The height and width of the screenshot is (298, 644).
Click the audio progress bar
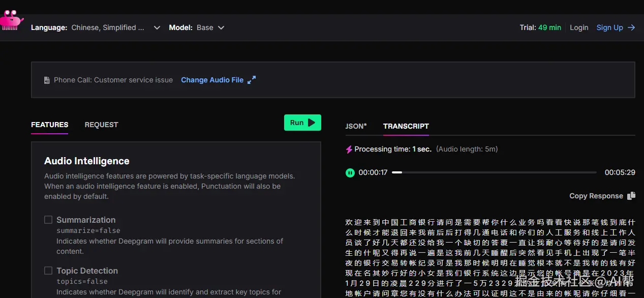point(494,172)
